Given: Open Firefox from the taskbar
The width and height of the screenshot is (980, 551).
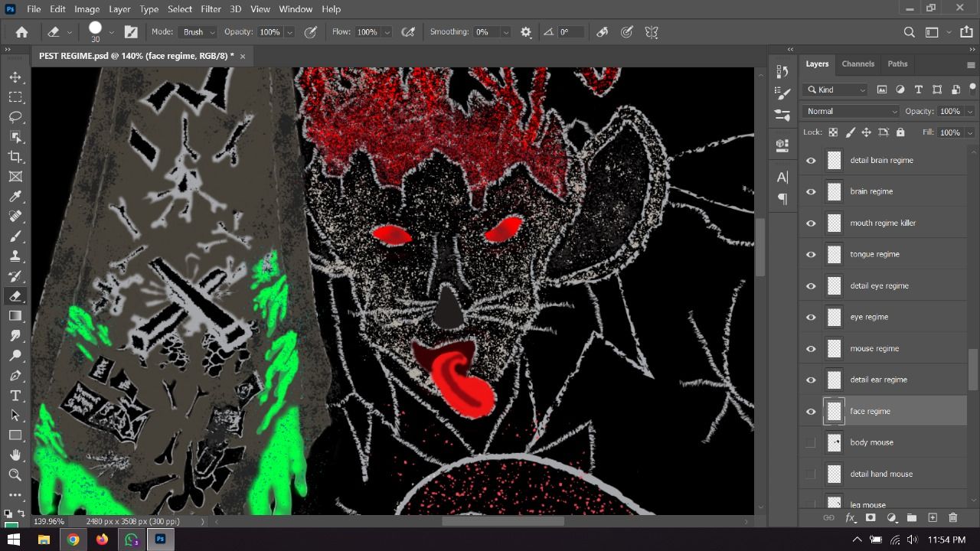Looking at the screenshot, I should pos(102,540).
